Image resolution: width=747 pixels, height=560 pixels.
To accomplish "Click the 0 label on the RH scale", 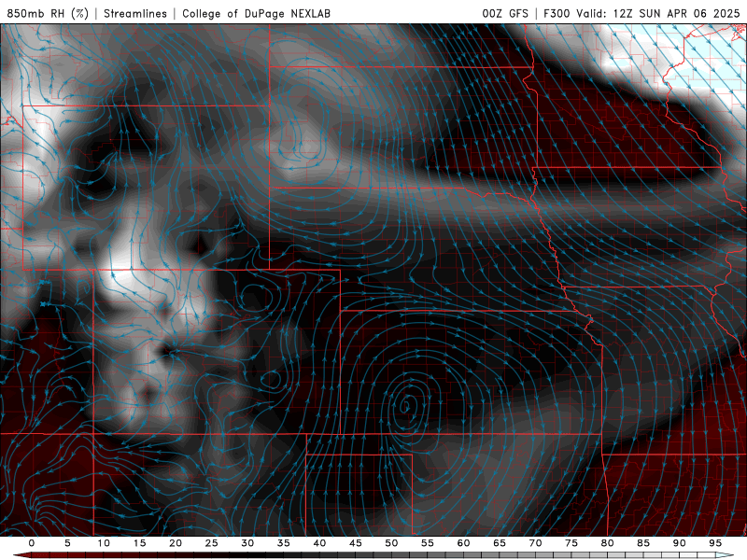I will pos(32,543).
